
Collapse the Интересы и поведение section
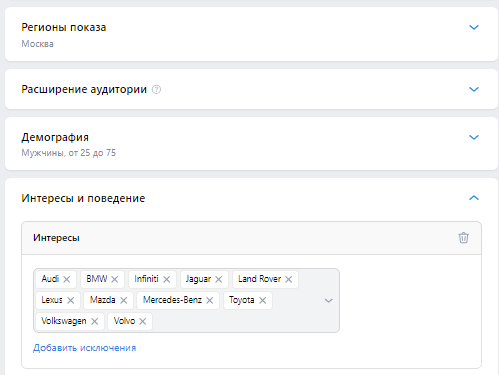click(474, 198)
